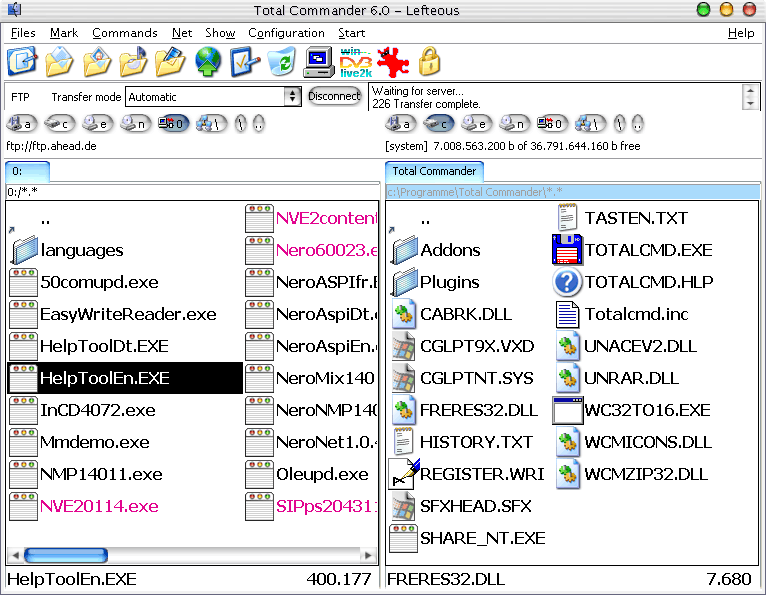Select drive e in right panel

[x=476, y=124]
